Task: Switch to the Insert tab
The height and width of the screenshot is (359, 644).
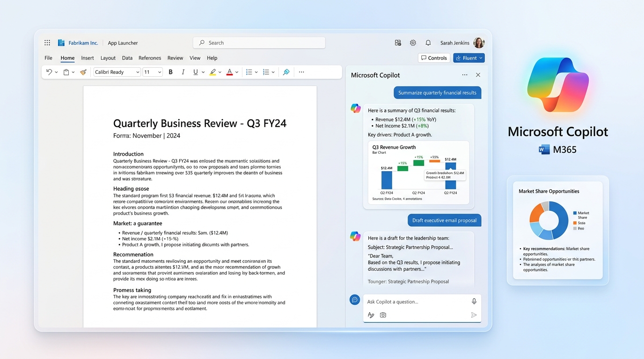Action: click(88, 58)
